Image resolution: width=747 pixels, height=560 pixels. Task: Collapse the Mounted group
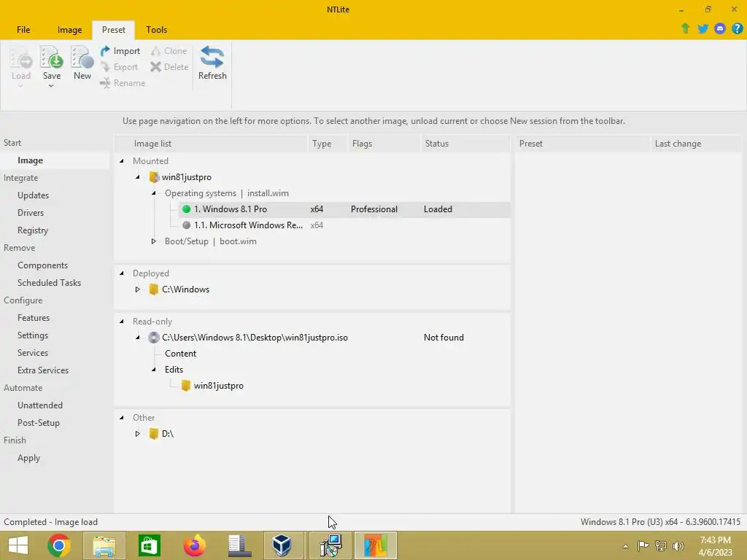click(122, 161)
